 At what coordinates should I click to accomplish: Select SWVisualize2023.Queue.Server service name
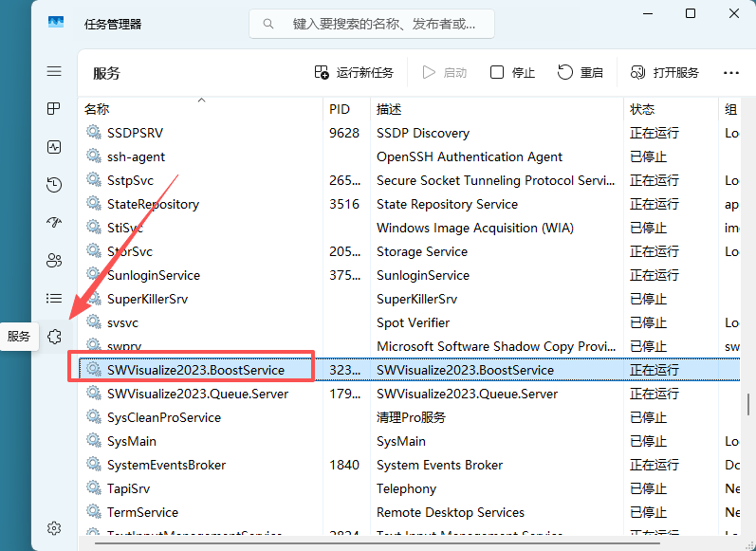tap(197, 394)
